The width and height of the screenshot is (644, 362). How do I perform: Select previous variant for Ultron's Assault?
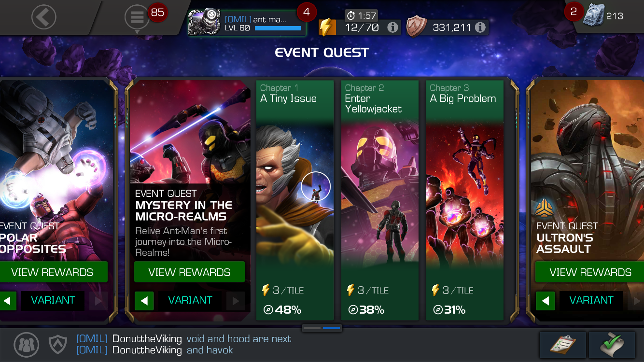pos(545,301)
